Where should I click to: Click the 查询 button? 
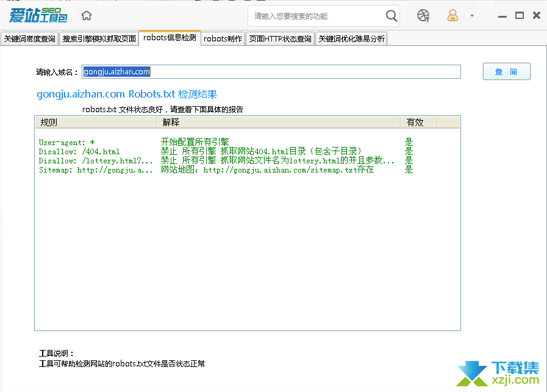click(x=507, y=71)
